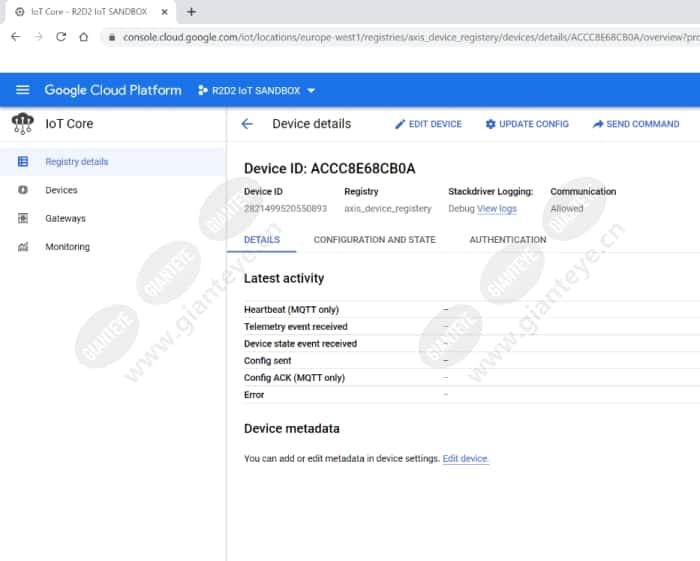
Task: Follow the Edit device link
Action: point(466,458)
